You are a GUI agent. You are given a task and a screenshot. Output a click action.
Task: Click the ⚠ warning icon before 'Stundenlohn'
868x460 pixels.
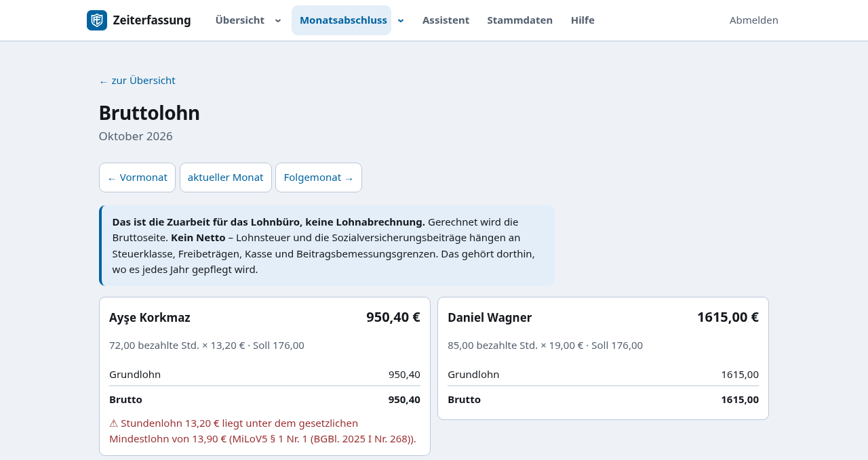tap(114, 423)
